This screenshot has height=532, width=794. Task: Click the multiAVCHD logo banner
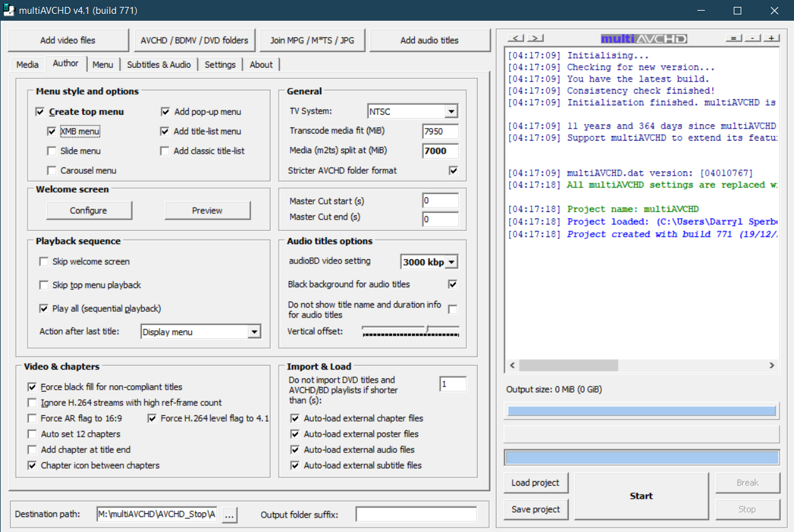coord(643,39)
